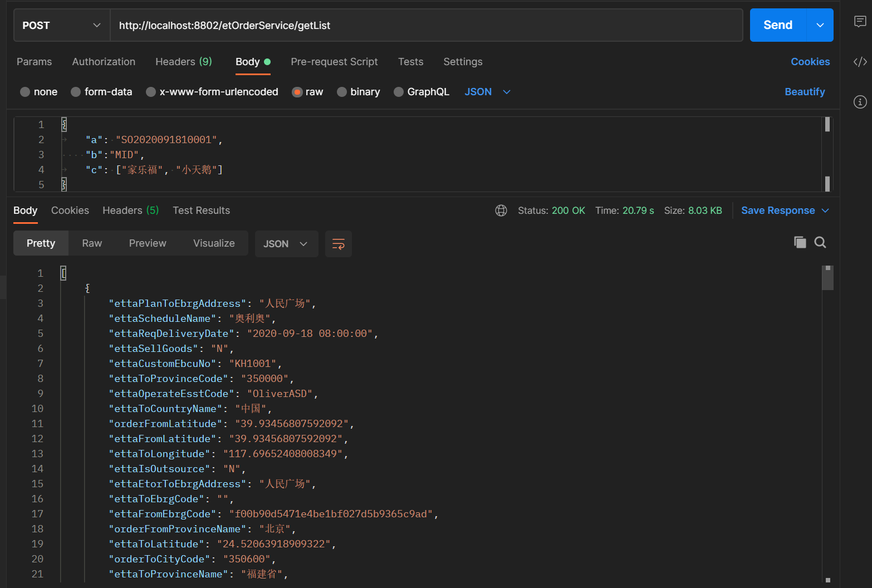The height and width of the screenshot is (588, 872).
Task: Open the response Headers (5) tab
Action: (x=131, y=210)
